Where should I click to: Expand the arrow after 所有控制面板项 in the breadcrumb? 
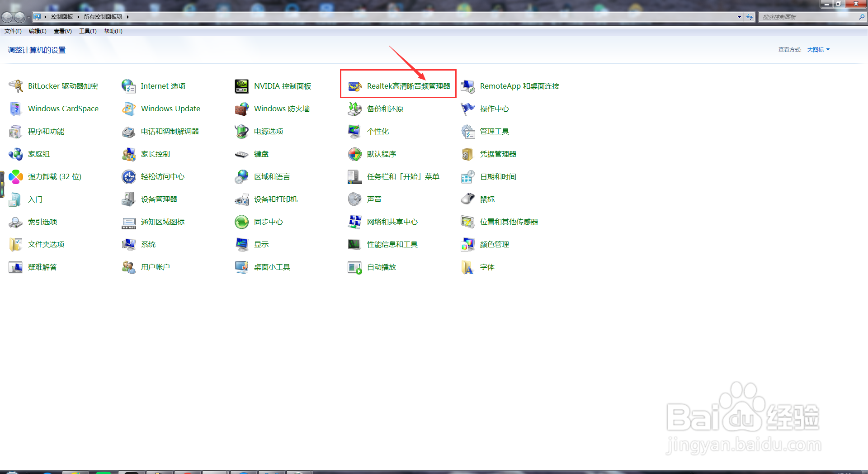(128, 17)
